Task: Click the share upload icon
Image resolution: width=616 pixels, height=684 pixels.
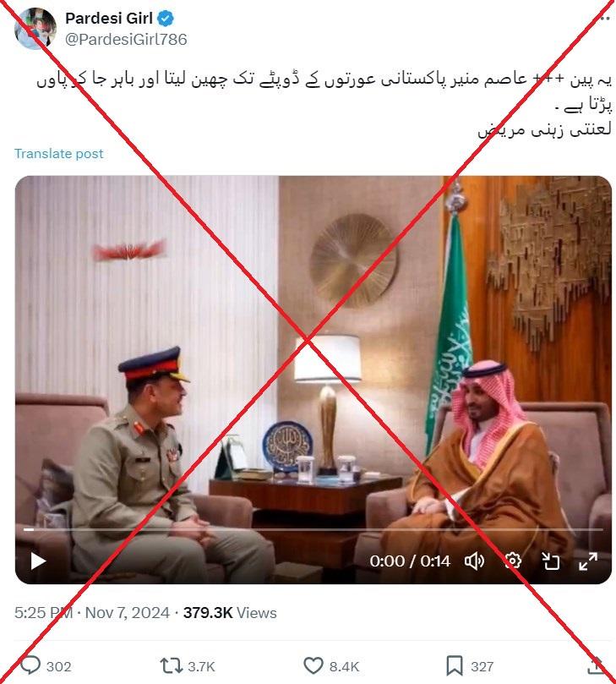Action: tap(596, 666)
